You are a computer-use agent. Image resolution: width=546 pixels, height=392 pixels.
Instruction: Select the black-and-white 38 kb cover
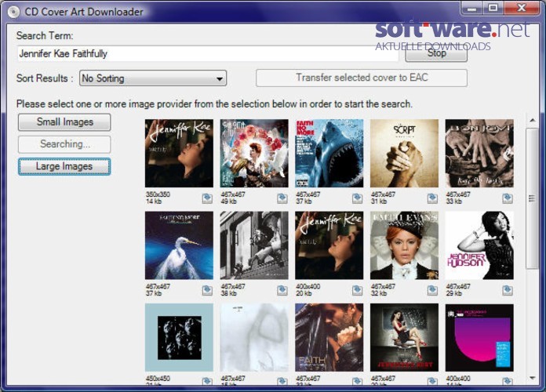click(x=254, y=245)
